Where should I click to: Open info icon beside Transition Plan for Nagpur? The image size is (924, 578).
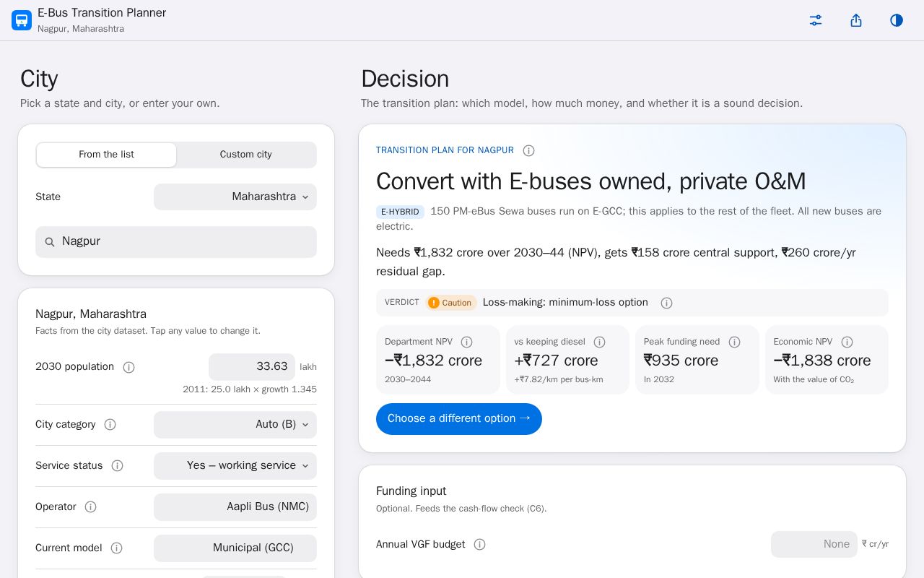pos(528,150)
